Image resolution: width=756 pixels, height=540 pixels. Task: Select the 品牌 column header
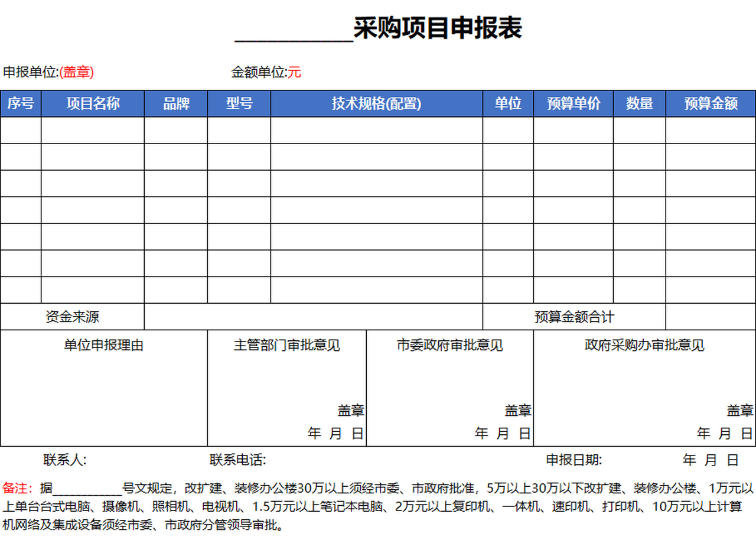176,103
